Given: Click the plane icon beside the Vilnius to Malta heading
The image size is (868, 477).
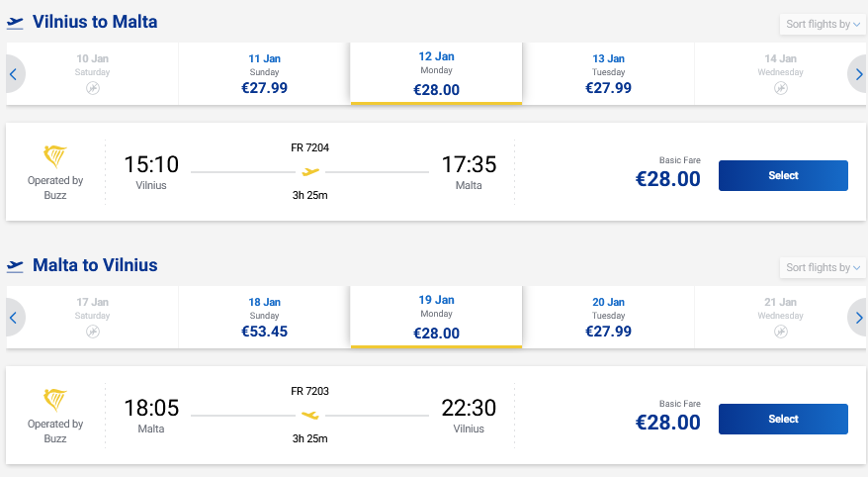Looking at the screenshot, I should coord(15,22).
